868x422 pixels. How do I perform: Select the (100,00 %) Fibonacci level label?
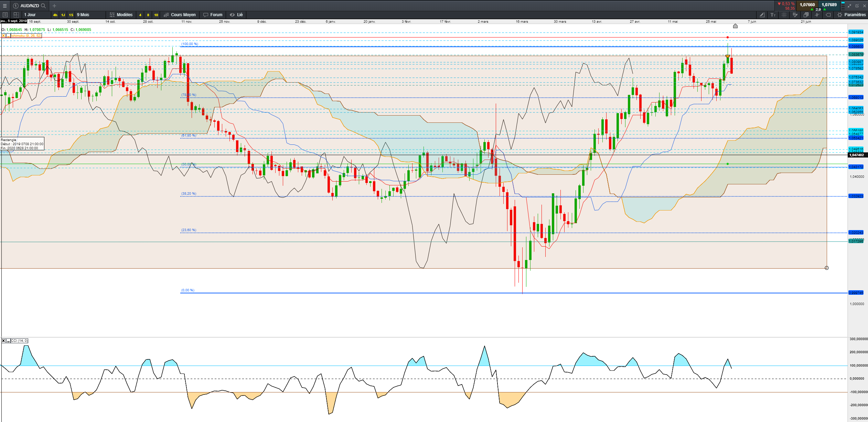click(x=190, y=44)
